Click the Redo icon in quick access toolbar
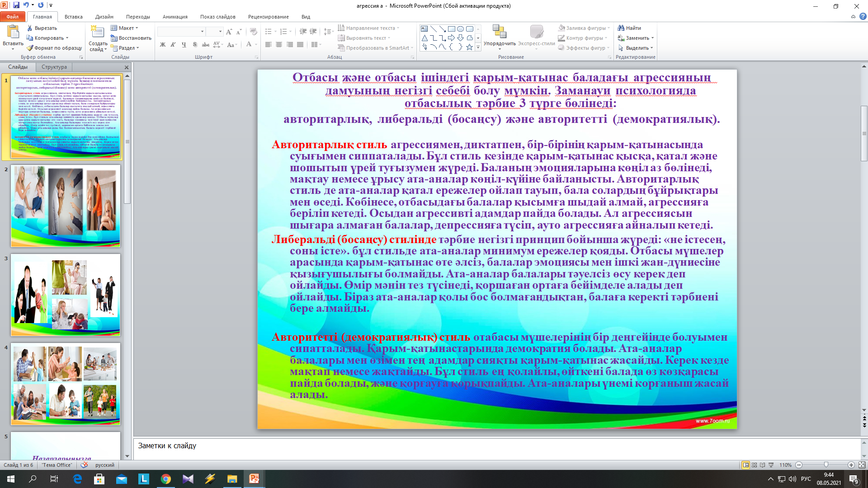This screenshot has height=488, width=868. 41,5
